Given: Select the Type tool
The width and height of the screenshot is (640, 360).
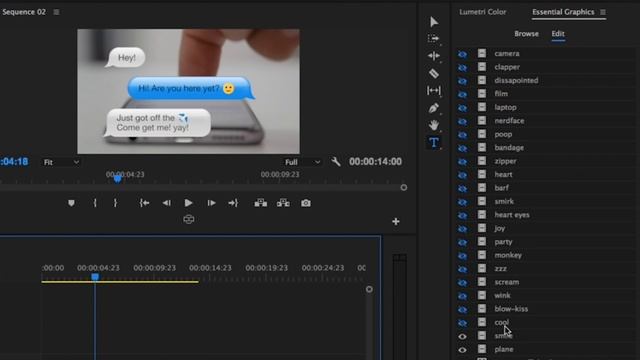Looking at the screenshot, I should click(433, 142).
